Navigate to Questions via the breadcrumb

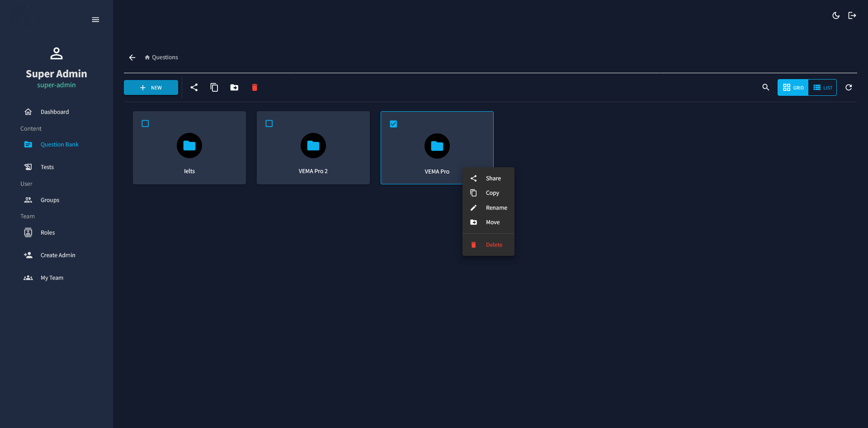pos(165,57)
